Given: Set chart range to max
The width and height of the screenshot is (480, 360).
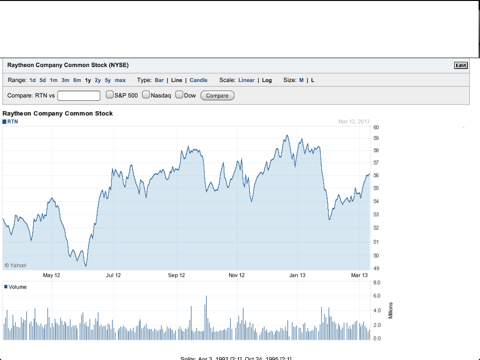Looking at the screenshot, I should coord(120,80).
